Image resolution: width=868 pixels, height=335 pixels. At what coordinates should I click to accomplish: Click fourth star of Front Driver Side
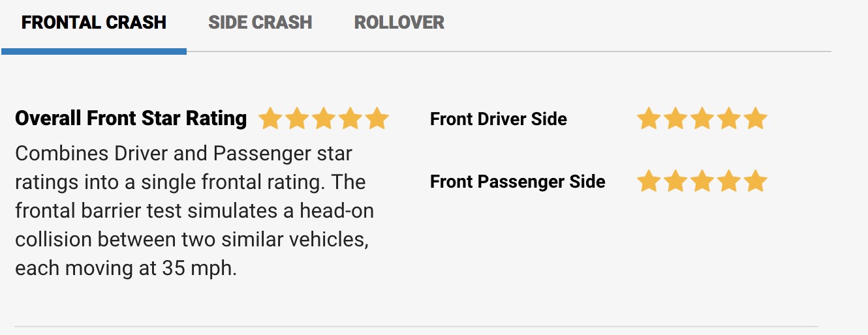pyautogui.click(x=728, y=119)
